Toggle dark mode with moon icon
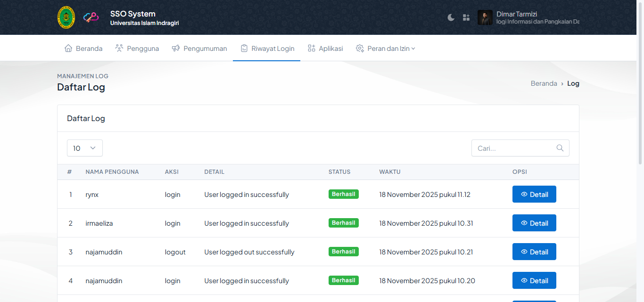Image resolution: width=644 pixels, height=302 pixels. click(x=451, y=17)
